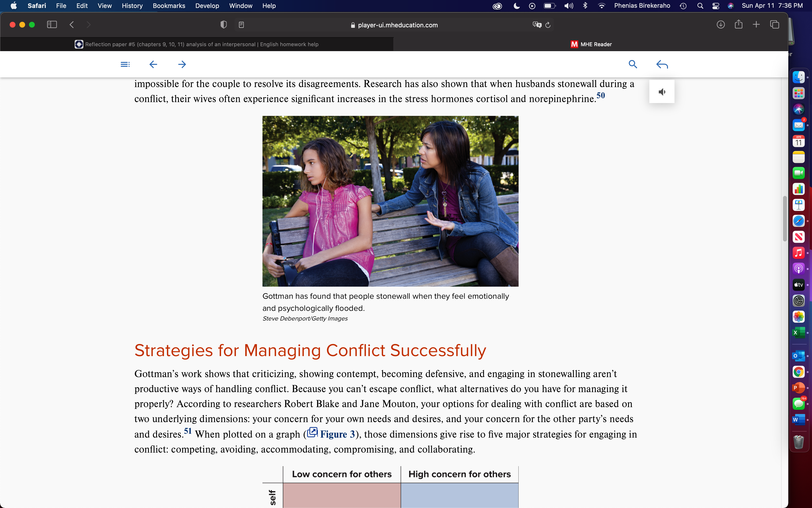Follow the Figure 3 link
The height and width of the screenshot is (508, 812).
tap(337, 434)
